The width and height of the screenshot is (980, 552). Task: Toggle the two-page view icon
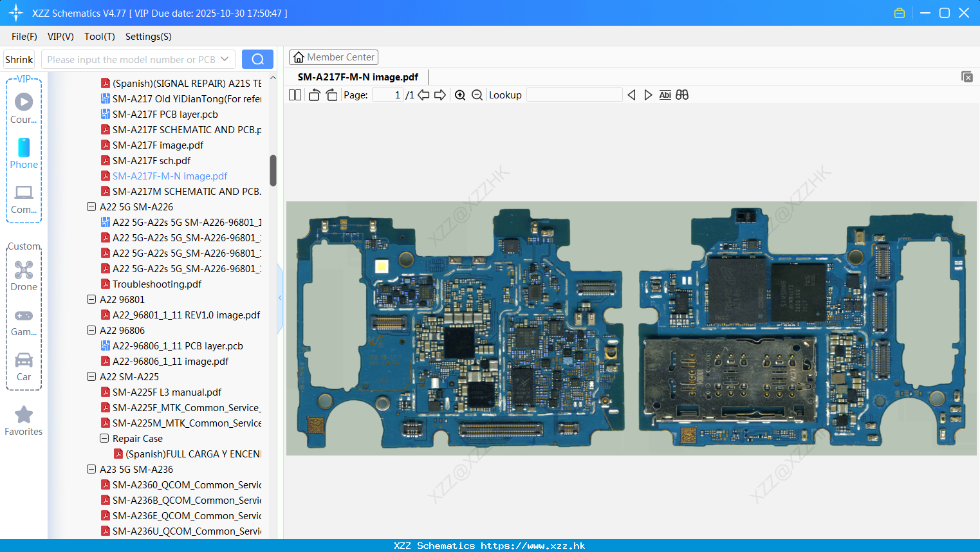pos(295,95)
